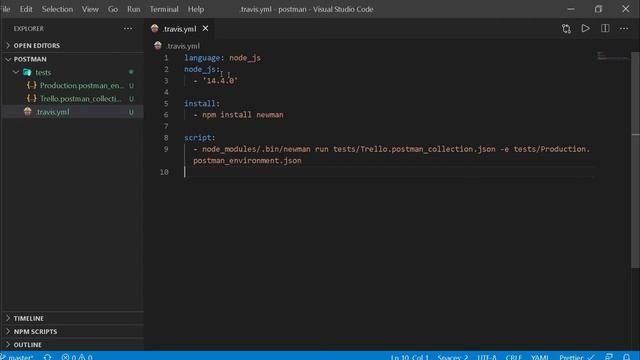
Task: Click the '14.4.0' version string
Action: coord(220,81)
